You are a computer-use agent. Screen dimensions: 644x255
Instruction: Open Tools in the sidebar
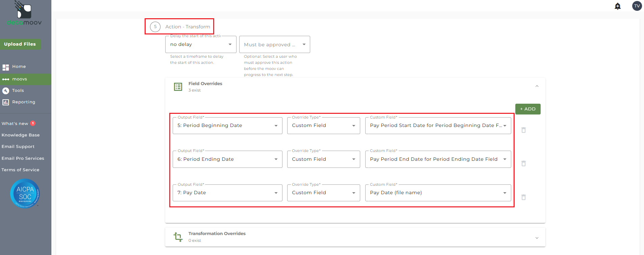[18, 91]
